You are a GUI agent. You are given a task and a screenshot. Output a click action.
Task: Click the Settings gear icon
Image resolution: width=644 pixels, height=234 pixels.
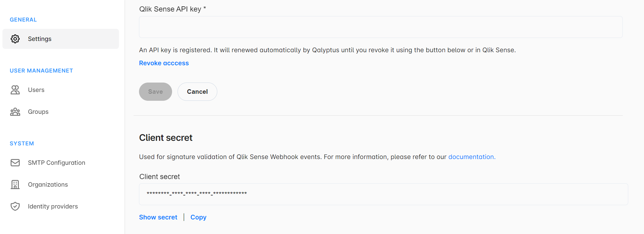tap(15, 39)
